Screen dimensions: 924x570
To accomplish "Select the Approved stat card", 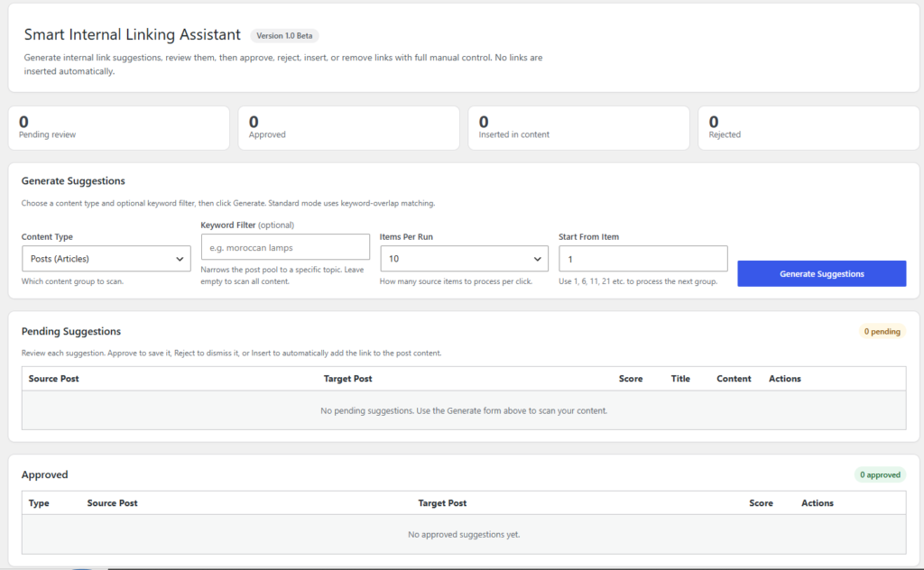I will [349, 128].
